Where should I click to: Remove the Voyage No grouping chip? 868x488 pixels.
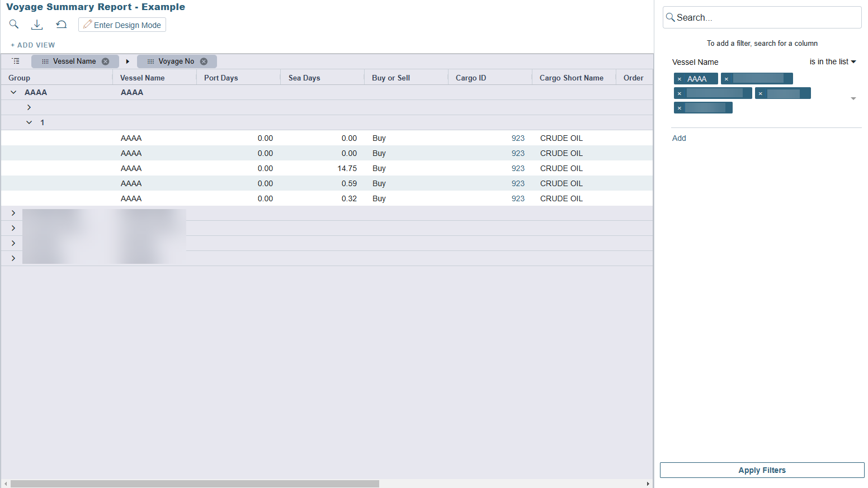[x=204, y=61]
